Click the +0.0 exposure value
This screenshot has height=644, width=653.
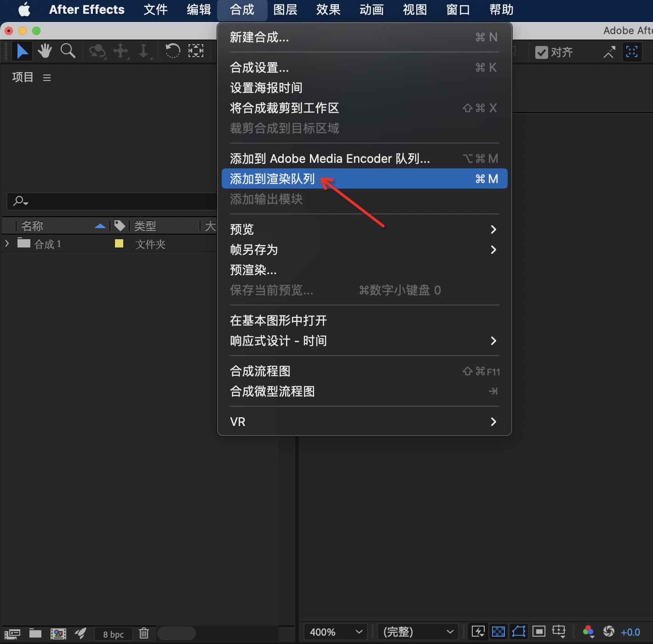click(x=630, y=632)
